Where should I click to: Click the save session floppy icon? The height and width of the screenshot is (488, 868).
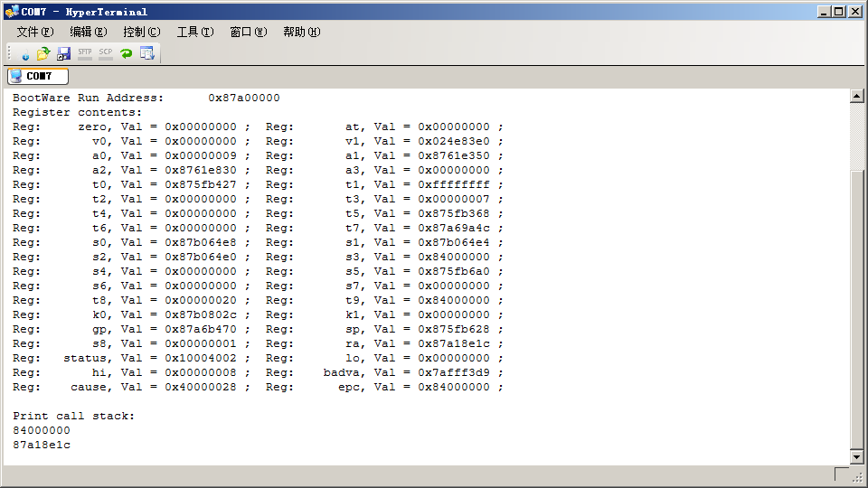(63, 53)
